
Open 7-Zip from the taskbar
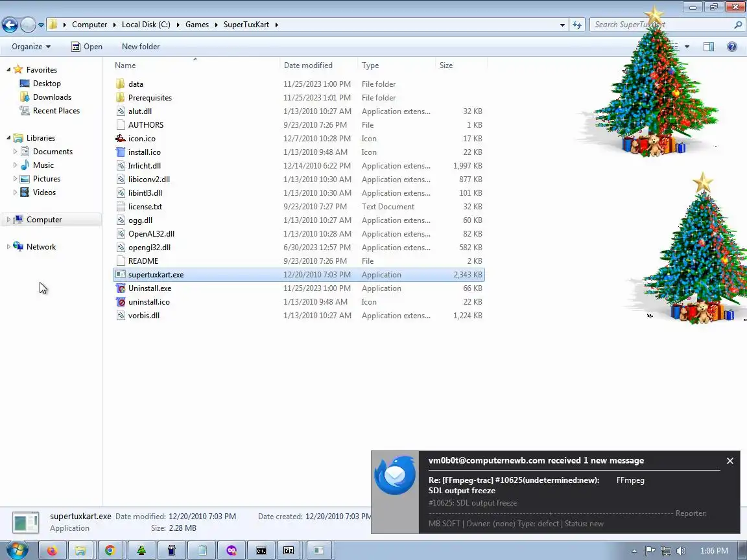pyautogui.click(x=289, y=550)
